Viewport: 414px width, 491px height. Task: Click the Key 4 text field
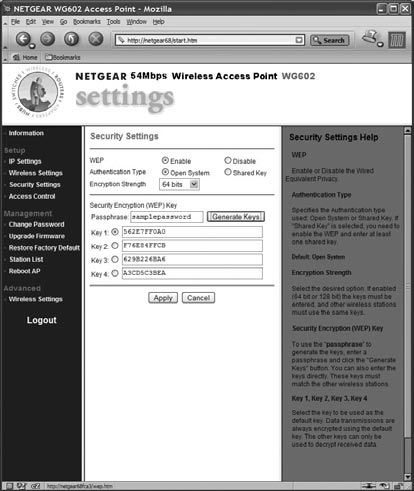[192, 273]
